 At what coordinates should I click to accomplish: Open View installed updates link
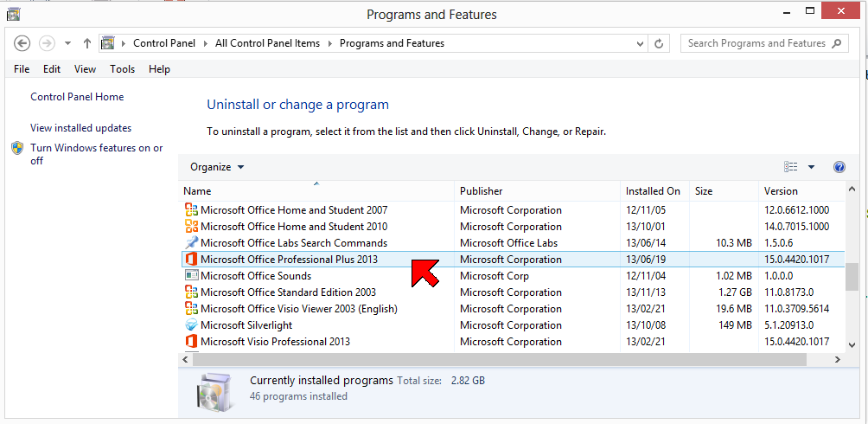pyautogui.click(x=80, y=128)
